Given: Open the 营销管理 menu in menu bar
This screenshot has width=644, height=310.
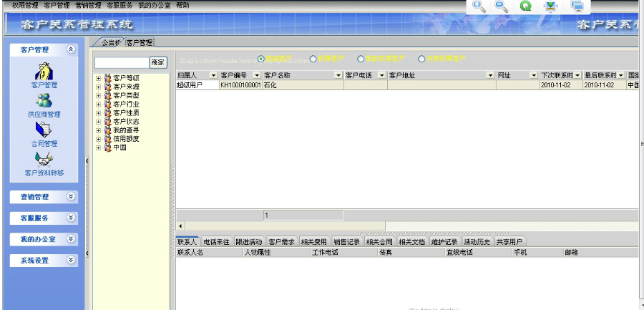Looking at the screenshot, I should [88, 5].
